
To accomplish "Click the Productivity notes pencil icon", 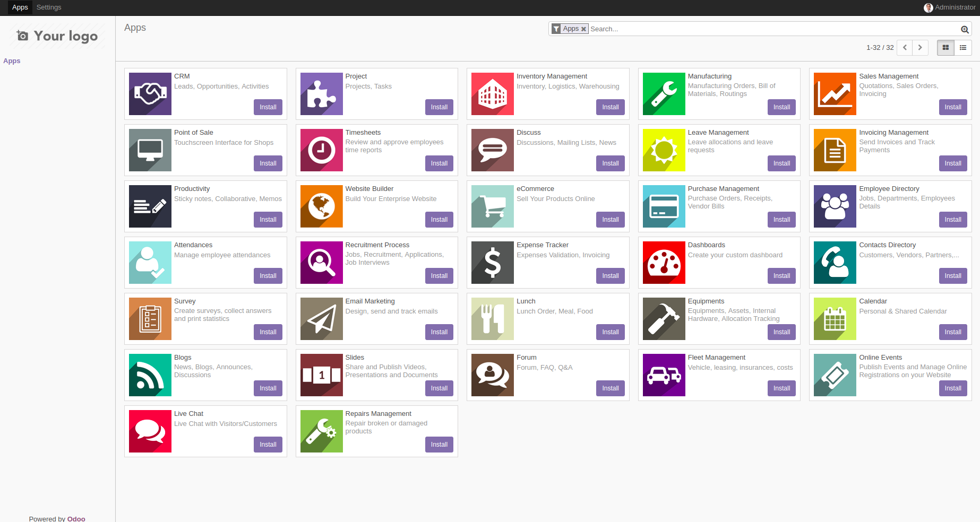I will coord(150,206).
